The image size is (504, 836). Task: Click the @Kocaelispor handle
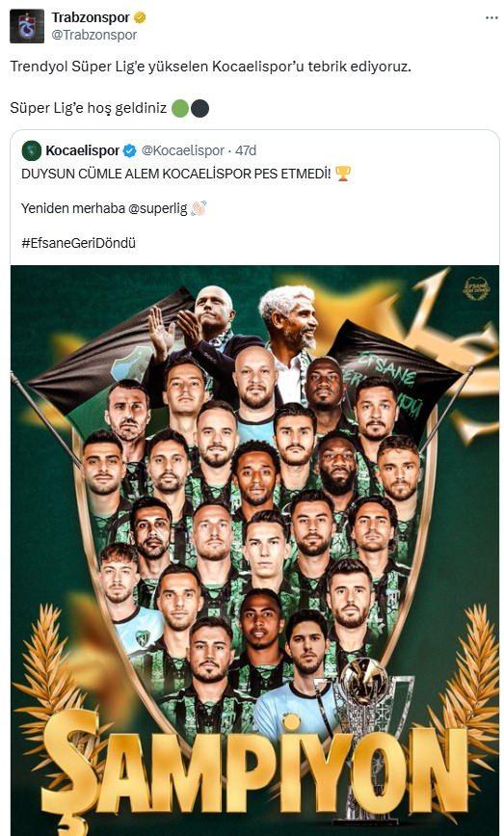[x=183, y=150]
